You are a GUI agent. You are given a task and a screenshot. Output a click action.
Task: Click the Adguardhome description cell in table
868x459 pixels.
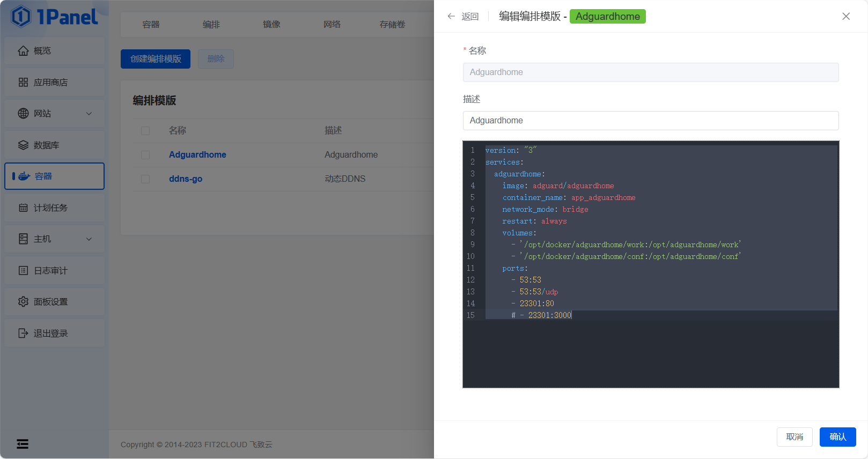(351, 155)
